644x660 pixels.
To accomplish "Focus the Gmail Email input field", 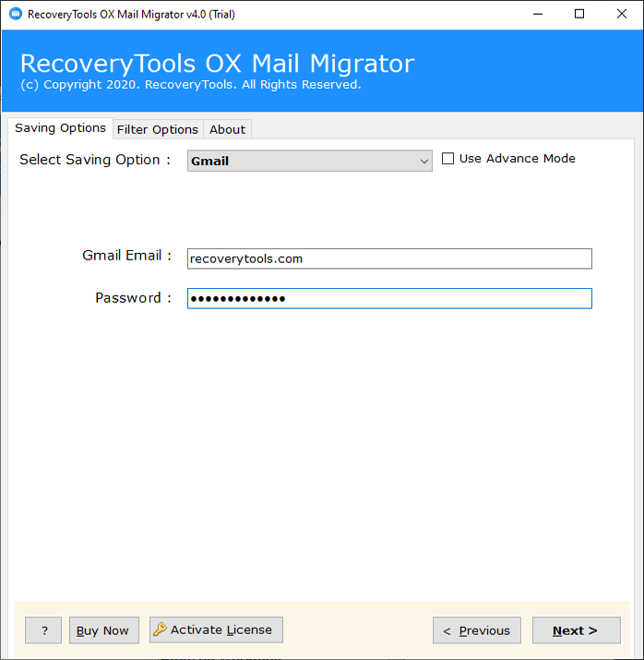I will pos(389,258).
